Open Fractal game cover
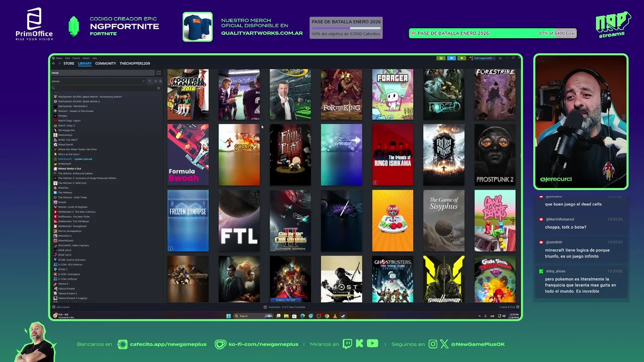Image resolution: width=644 pixels, height=362 pixels. coord(341,155)
